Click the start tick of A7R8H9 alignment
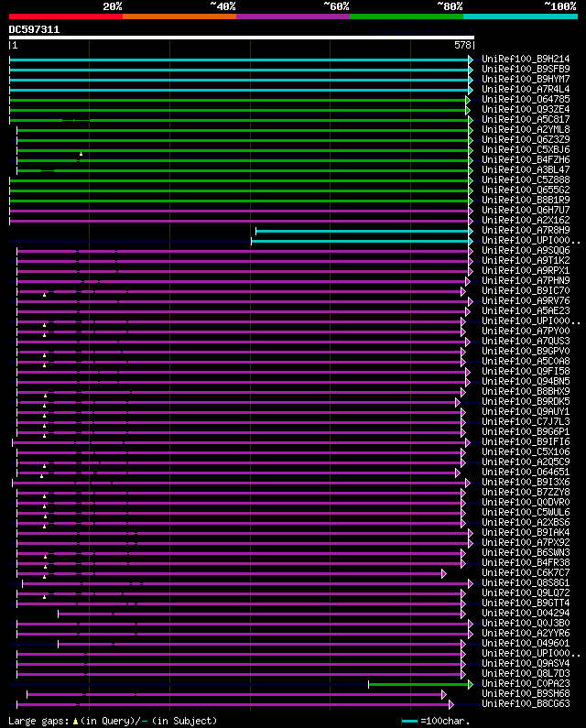 pyautogui.click(x=255, y=231)
